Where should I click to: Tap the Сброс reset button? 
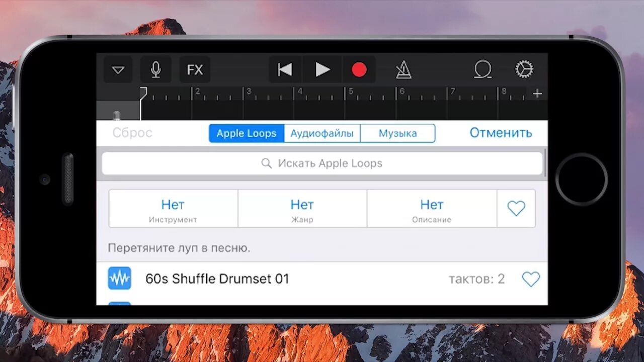click(132, 133)
